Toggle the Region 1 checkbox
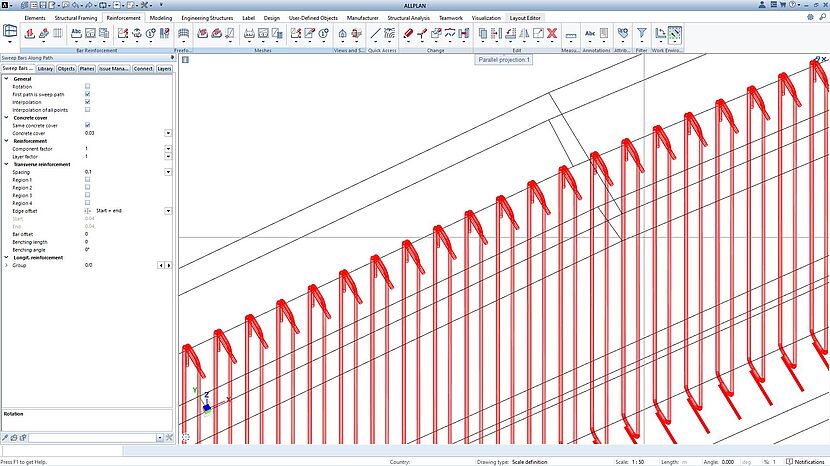 point(88,180)
